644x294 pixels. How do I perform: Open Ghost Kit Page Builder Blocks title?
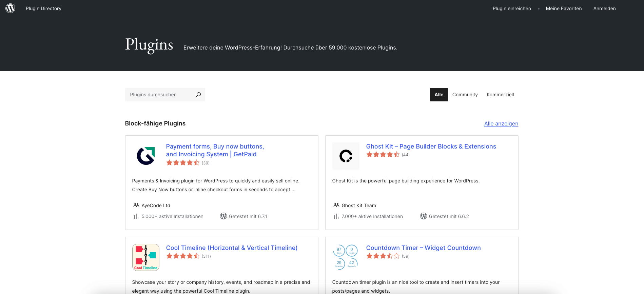click(x=431, y=146)
